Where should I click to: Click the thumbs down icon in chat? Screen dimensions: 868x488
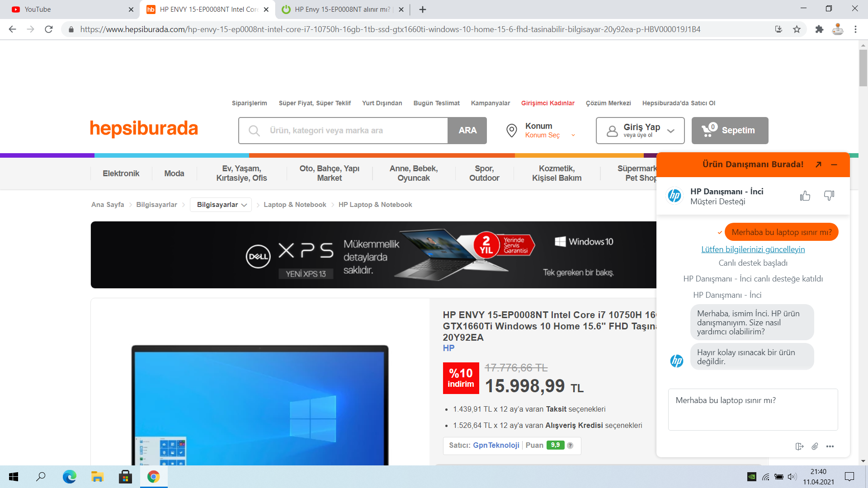pyautogui.click(x=829, y=196)
